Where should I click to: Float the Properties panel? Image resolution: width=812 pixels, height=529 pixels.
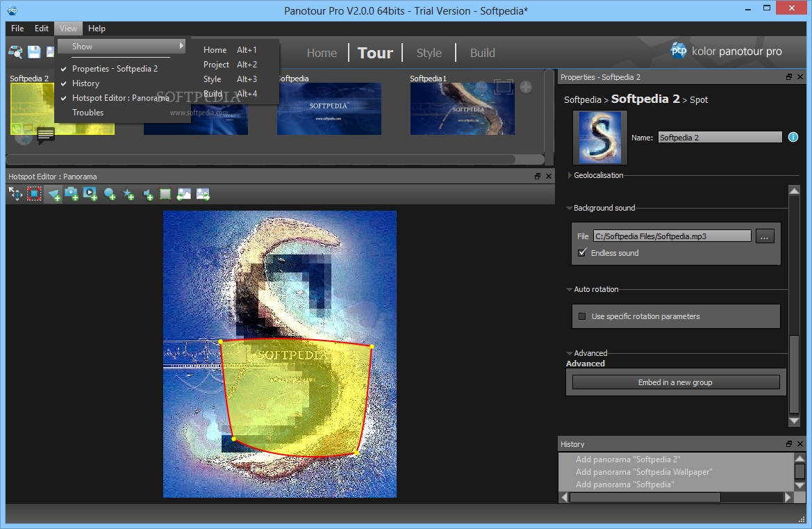coord(789,76)
